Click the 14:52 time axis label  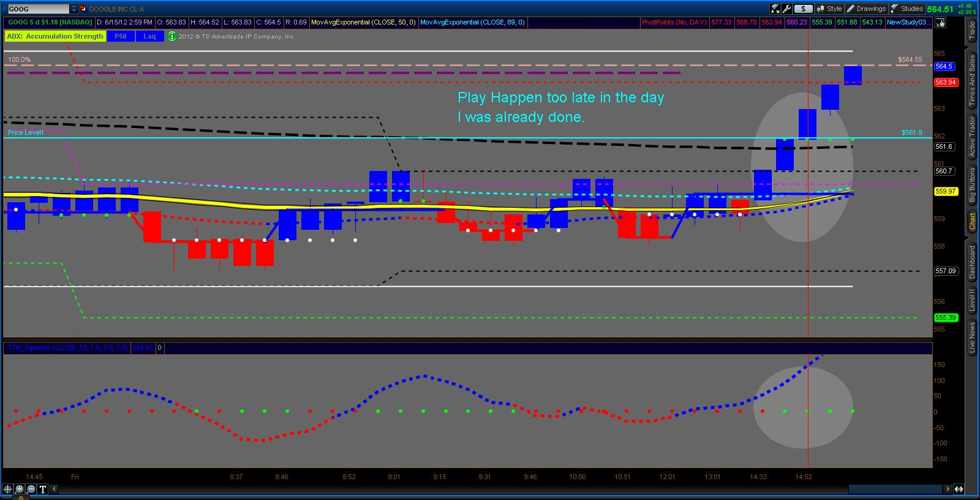pyautogui.click(x=804, y=477)
